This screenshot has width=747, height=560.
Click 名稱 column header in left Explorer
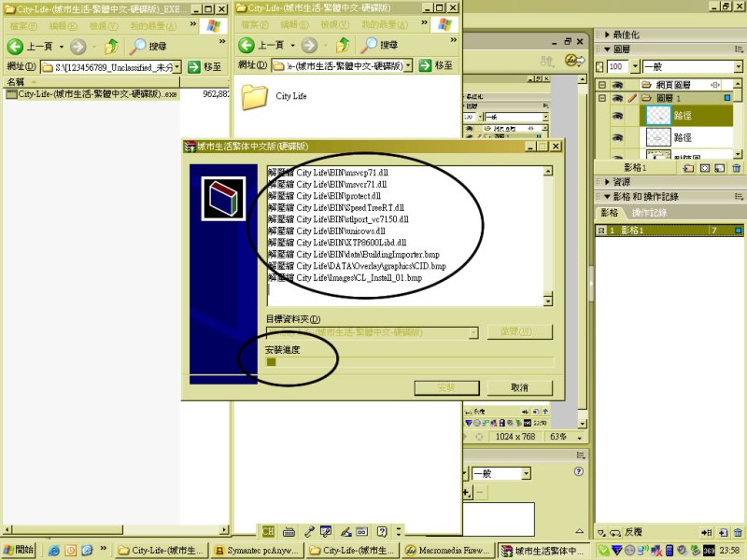pyautogui.click(x=91, y=82)
